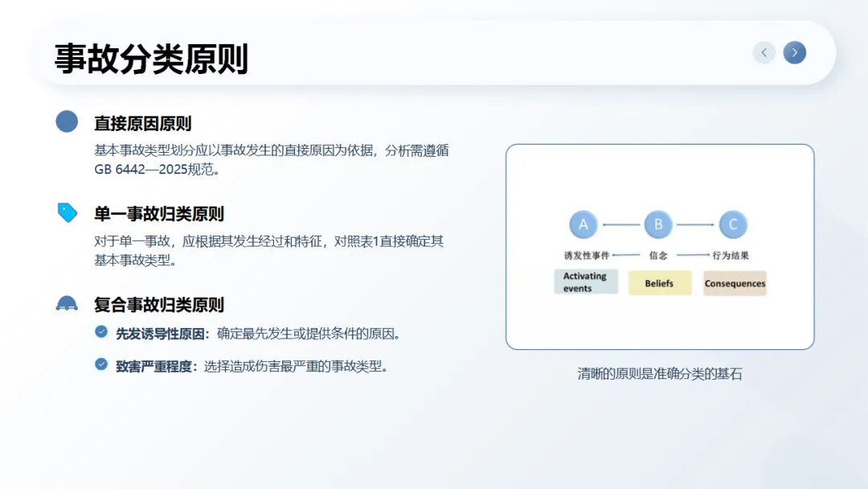This screenshot has height=489, width=868.
Task: Click the diagram label 行为结果
Action: [731, 255]
